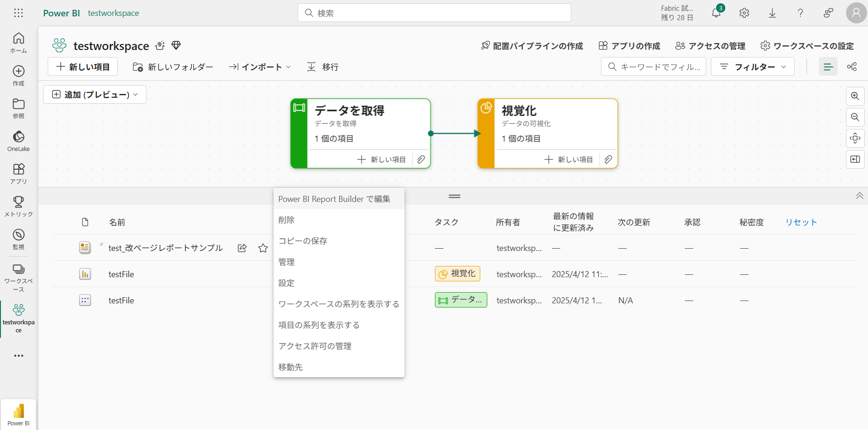This screenshot has width=868, height=430.
Task: Click the panel resize handle bar
Action: point(455,196)
